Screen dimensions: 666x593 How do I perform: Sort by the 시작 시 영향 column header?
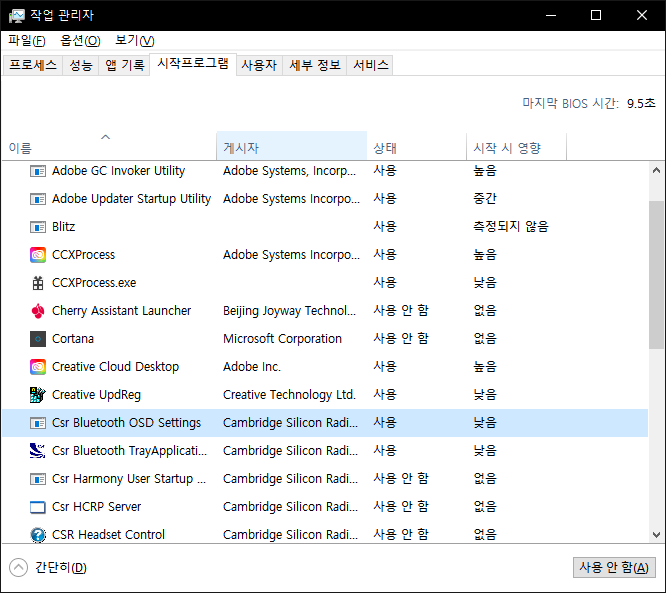point(516,146)
